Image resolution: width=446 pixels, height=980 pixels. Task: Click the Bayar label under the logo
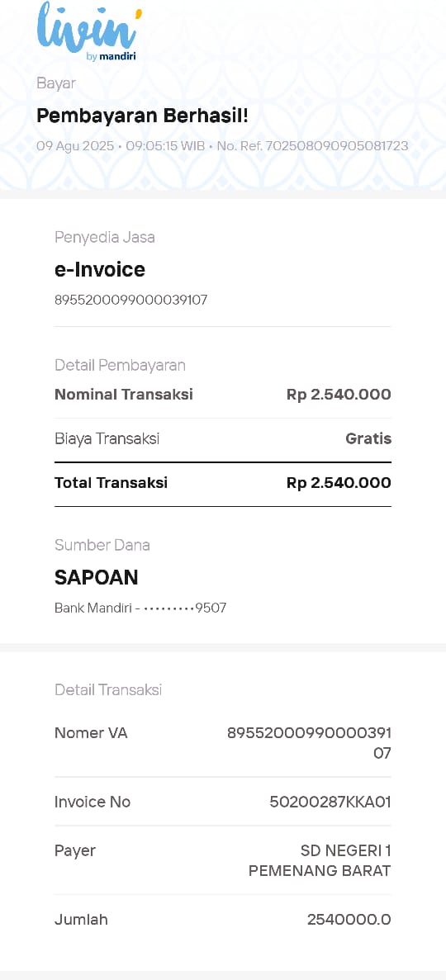pos(55,83)
